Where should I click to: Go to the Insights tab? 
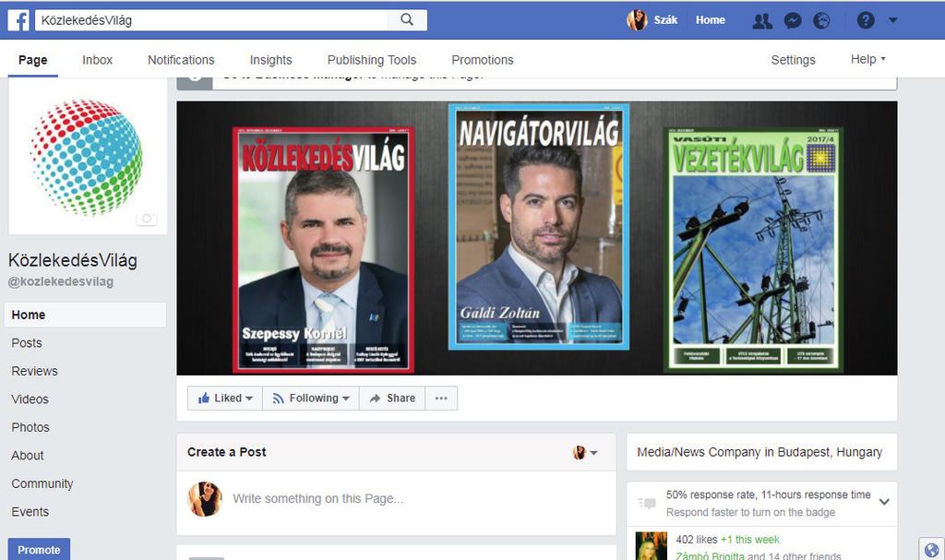[x=270, y=60]
